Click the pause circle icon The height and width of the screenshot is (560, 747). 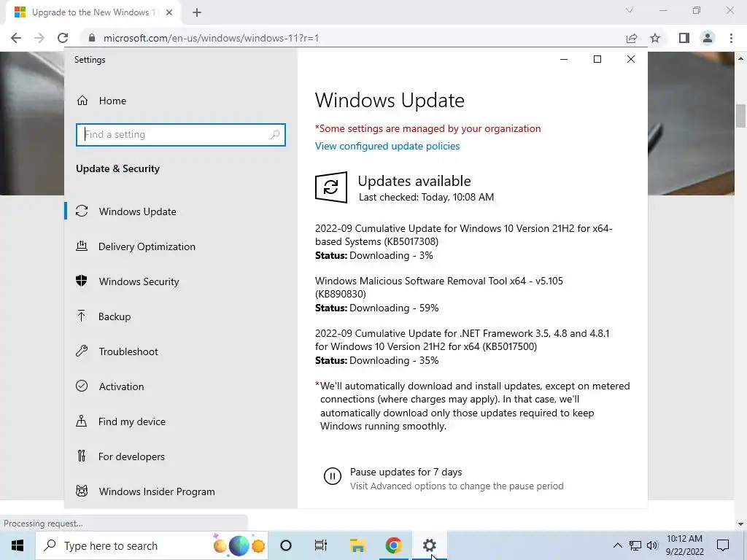333,476
